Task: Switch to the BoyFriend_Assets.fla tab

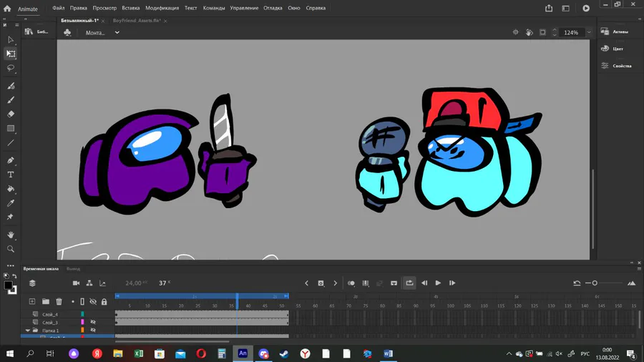Action: pyautogui.click(x=137, y=21)
